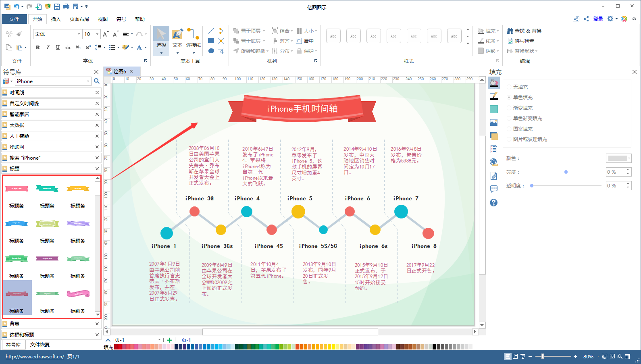
Task: Switch to the 页面布局 ribbon tab
Action: coord(79,19)
